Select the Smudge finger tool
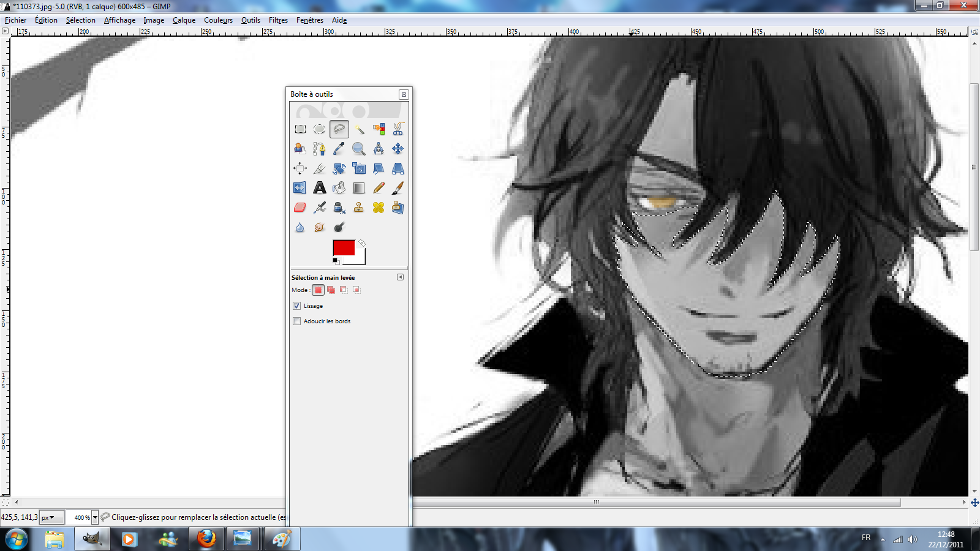This screenshot has height=551, width=980. pos(320,227)
